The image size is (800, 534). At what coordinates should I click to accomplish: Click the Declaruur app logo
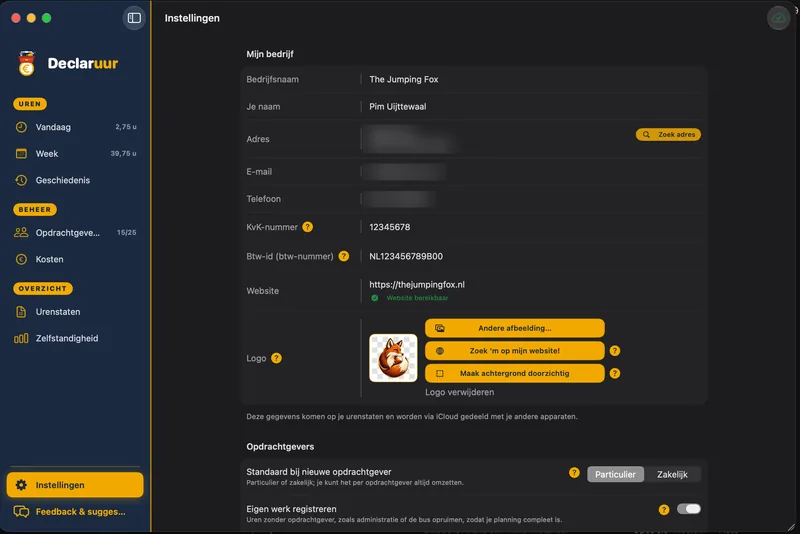[x=27, y=63]
